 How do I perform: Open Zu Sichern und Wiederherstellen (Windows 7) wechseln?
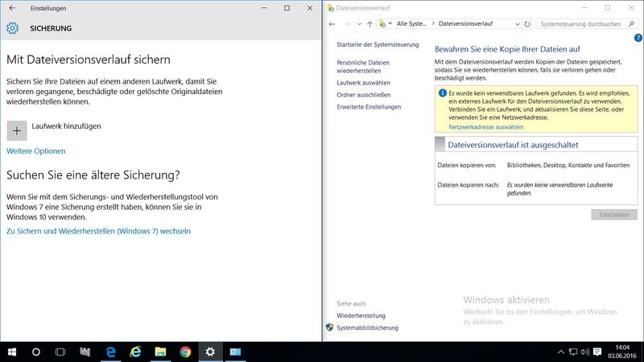coord(98,231)
